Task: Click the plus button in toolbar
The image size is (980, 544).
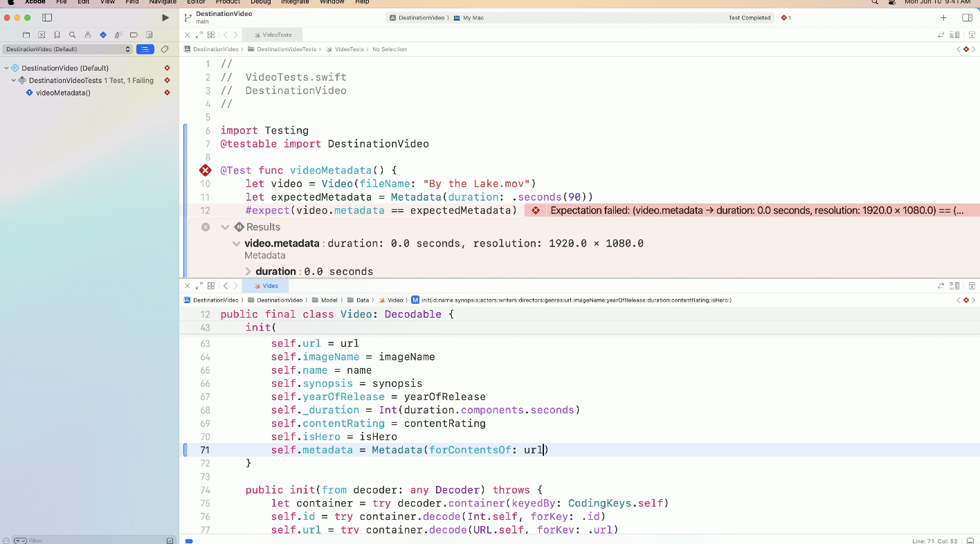Action: point(943,18)
